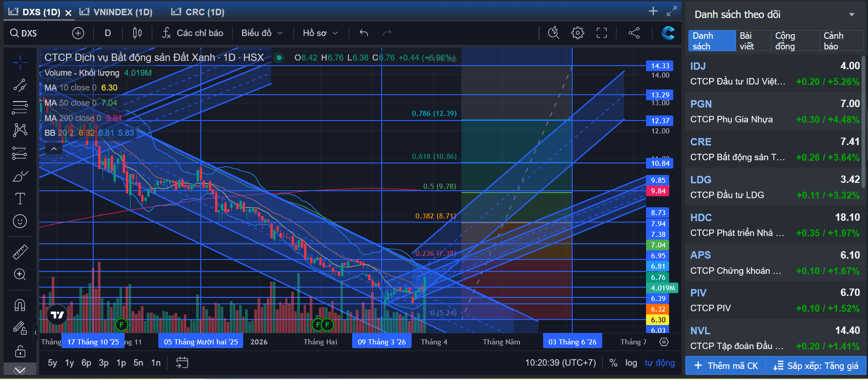This screenshot has width=868, height=380.
Task: Close the DXS (1D) tab
Action: pyautogui.click(x=68, y=13)
